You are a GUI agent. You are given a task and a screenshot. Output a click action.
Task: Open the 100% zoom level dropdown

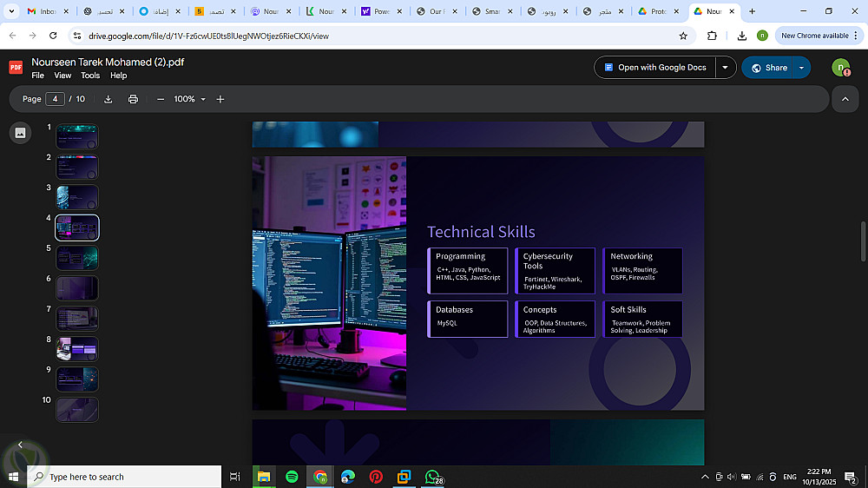coord(189,99)
